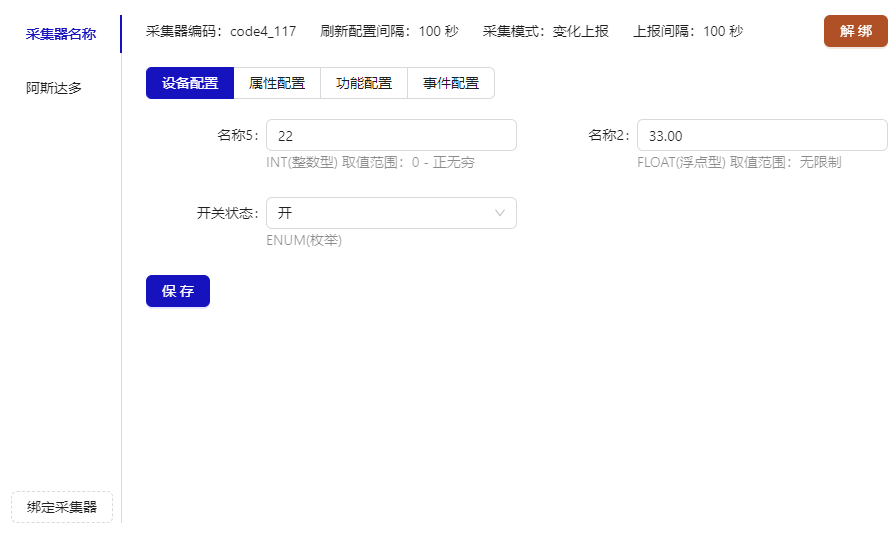Focus the 名称5 input field
Viewport: 890px width, 533px height.
coord(391,136)
